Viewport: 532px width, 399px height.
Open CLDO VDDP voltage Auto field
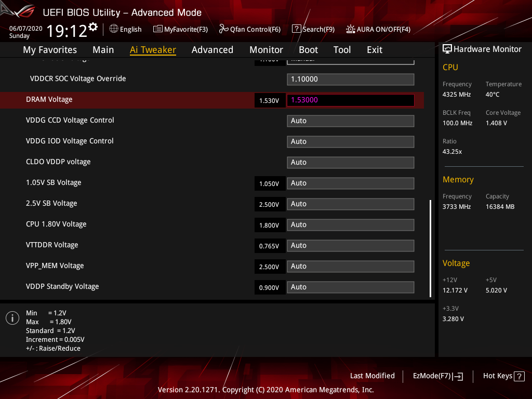351,162
